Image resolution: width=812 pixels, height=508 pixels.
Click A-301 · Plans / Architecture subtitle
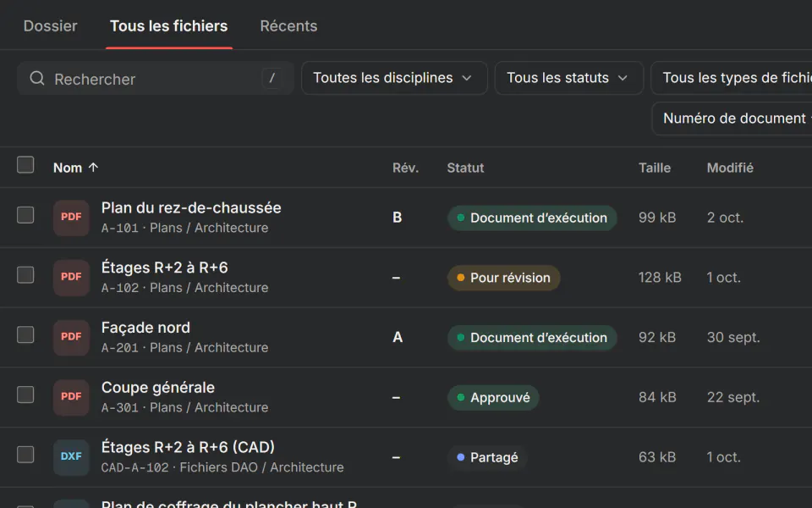tap(185, 407)
